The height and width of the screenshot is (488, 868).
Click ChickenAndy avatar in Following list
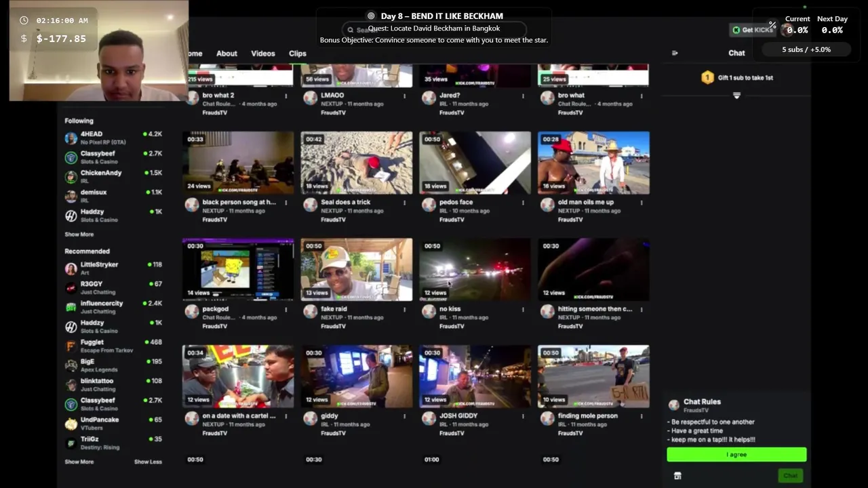tap(71, 177)
